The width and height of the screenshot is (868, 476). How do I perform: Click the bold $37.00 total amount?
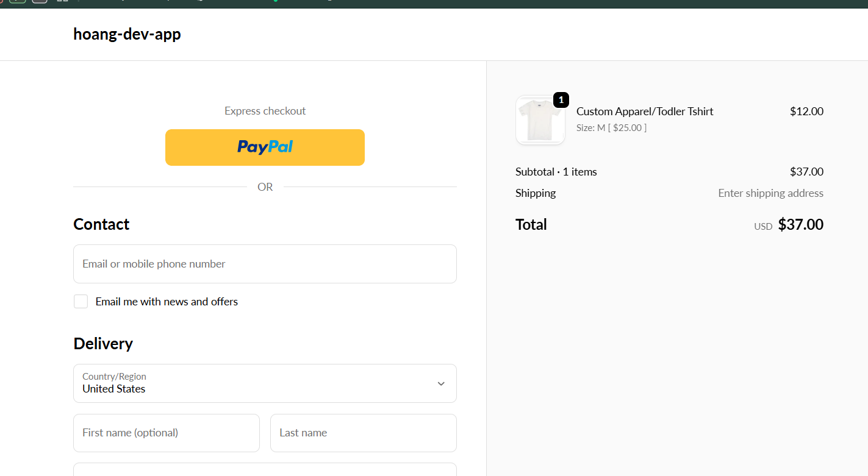tap(800, 225)
